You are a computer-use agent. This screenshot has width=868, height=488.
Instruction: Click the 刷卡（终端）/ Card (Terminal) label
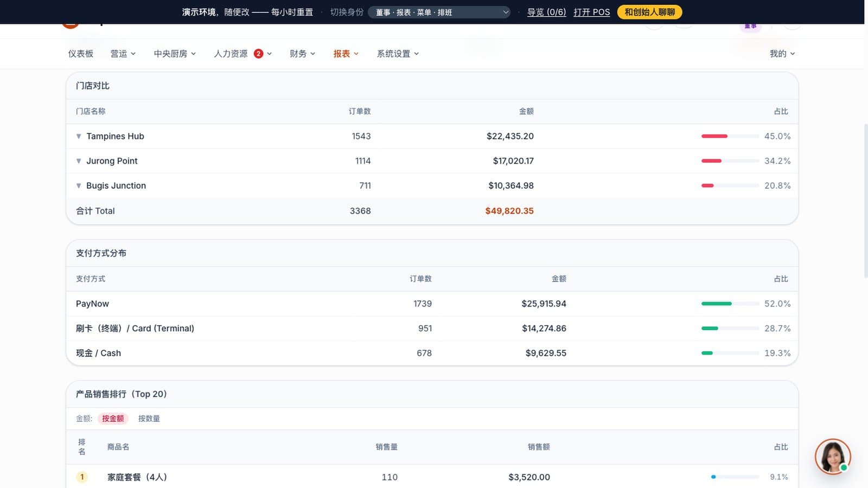(135, 329)
